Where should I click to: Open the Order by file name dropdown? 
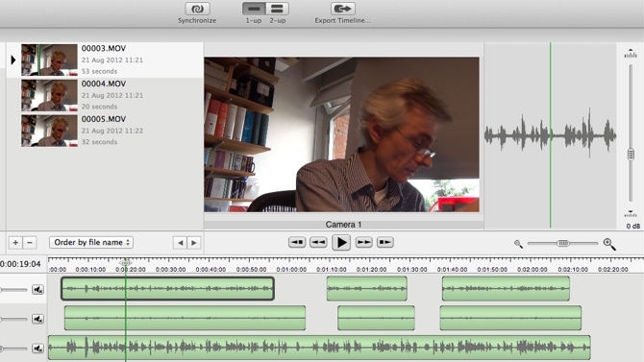91,242
